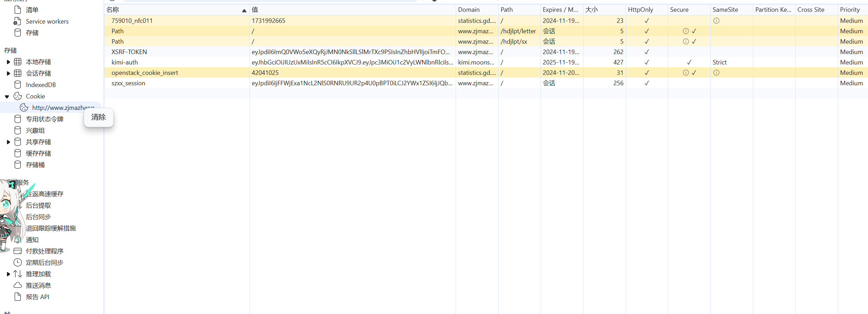
Task: Collapse the Cookie tree node
Action: pyautogui.click(x=7, y=97)
